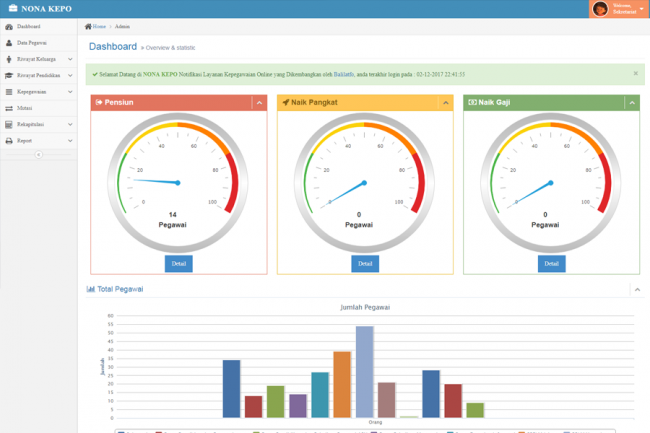
Task: Collapse the Pensiun panel
Action: pos(259,102)
